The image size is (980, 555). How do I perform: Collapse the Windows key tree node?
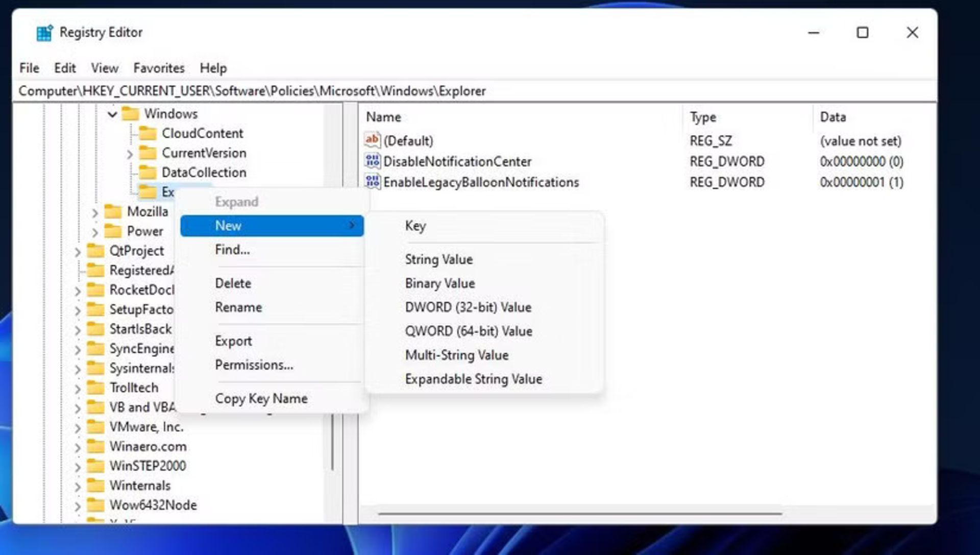pyautogui.click(x=113, y=114)
